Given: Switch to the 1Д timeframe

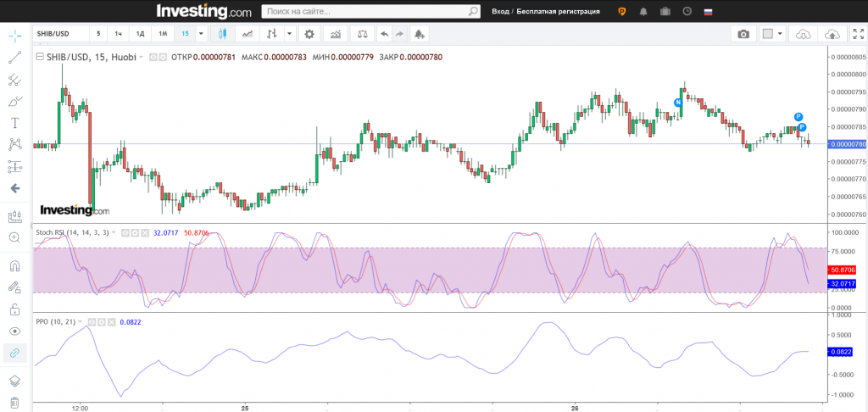Looking at the screenshot, I should point(141,34).
